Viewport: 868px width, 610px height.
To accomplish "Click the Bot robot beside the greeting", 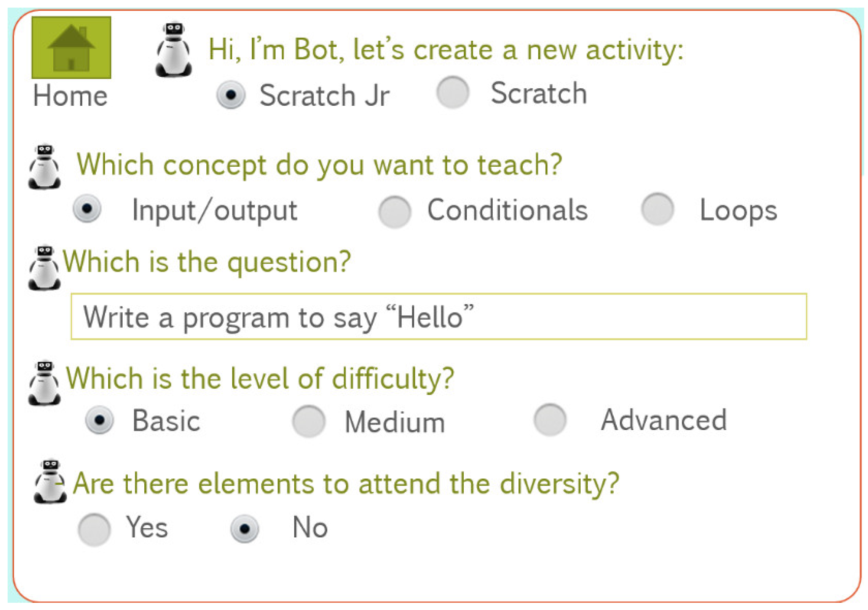I will click(x=174, y=49).
